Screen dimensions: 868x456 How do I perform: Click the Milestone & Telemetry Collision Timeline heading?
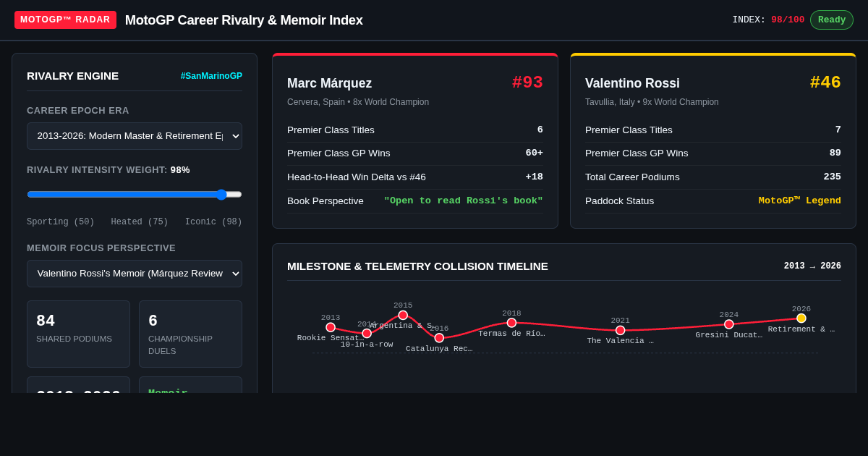[x=417, y=266]
